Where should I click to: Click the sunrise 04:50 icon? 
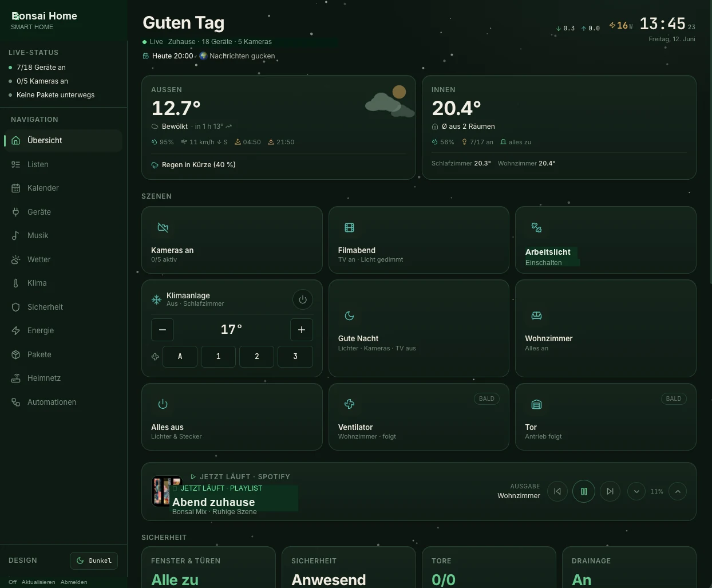pyautogui.click(x=238, y=142)
